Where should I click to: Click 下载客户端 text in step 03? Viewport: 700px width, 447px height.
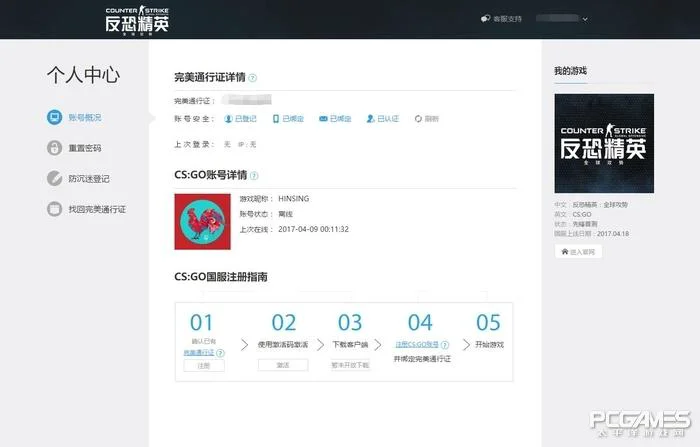tap(350, 345)
